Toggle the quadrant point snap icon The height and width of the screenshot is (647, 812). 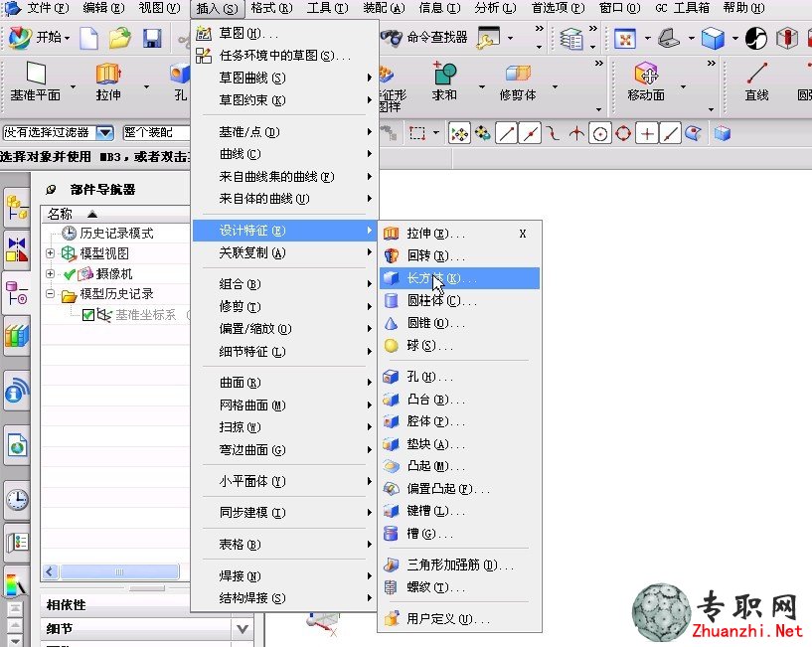[x=623, y=134]
